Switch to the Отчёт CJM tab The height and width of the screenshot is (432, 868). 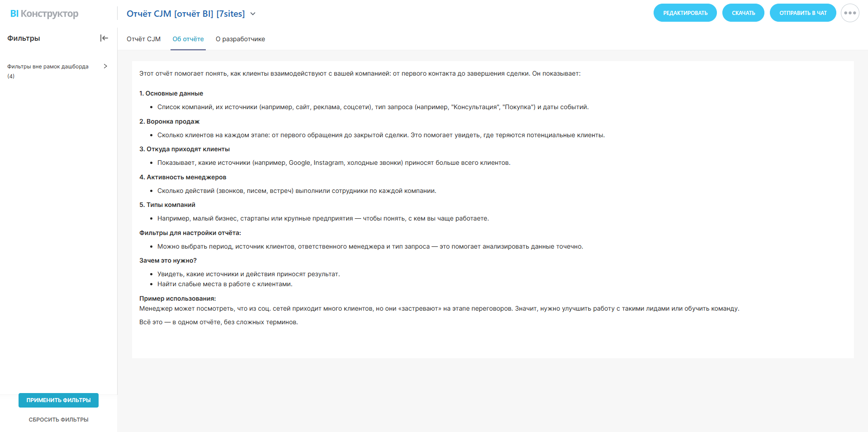143,39
